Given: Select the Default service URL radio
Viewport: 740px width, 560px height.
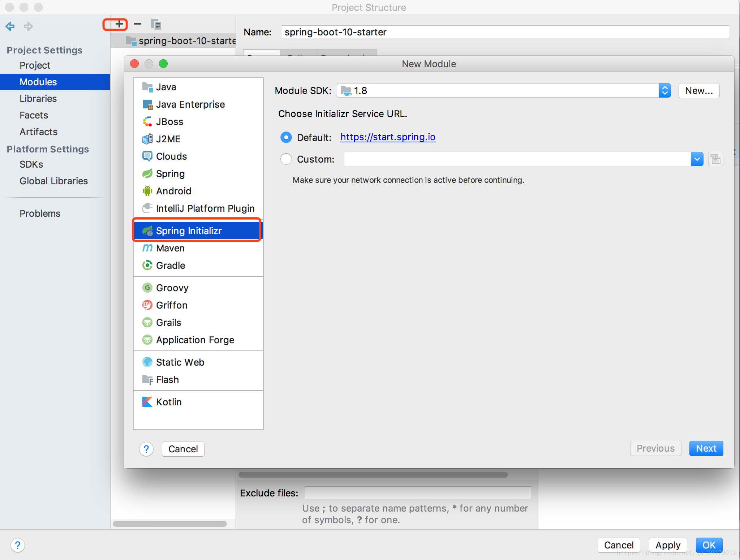Looking at the screenshot, I should [286, 137].
